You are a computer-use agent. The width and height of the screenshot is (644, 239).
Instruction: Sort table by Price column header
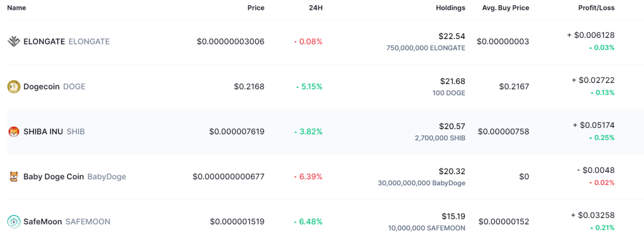(x=256, y=8)
